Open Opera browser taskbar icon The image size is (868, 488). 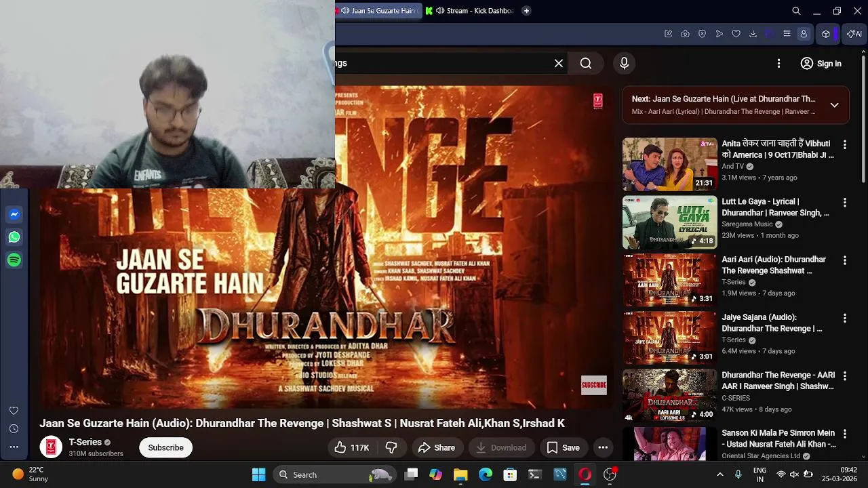coord(585,474)
